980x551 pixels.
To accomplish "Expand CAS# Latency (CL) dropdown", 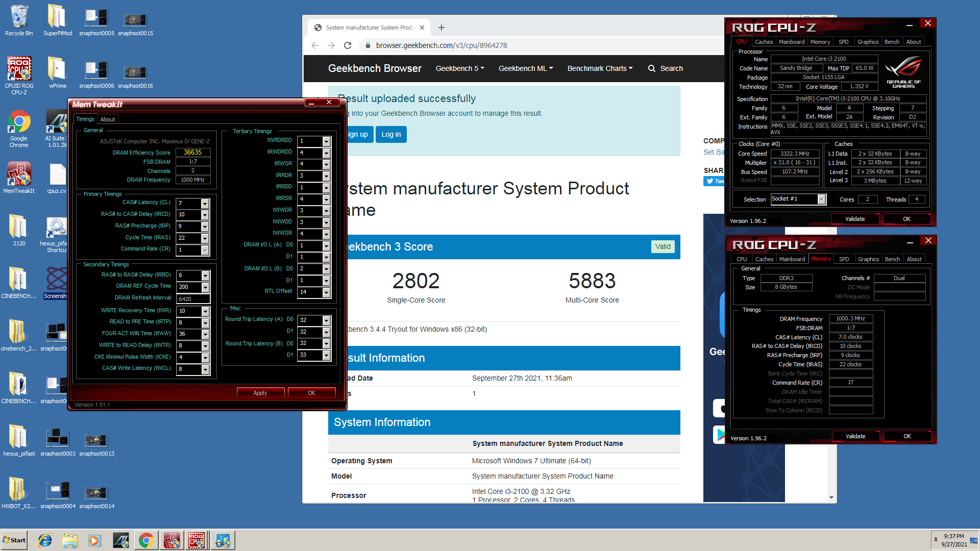I will [205, 203].
